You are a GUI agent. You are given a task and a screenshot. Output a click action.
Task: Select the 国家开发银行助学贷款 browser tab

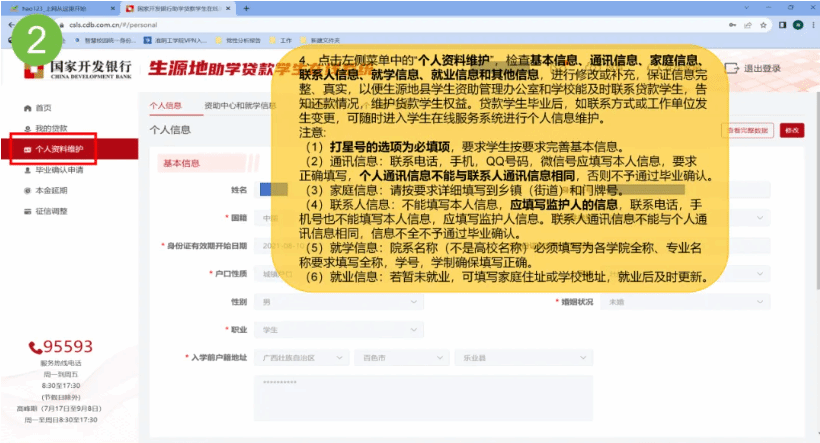tap(178, 8)
